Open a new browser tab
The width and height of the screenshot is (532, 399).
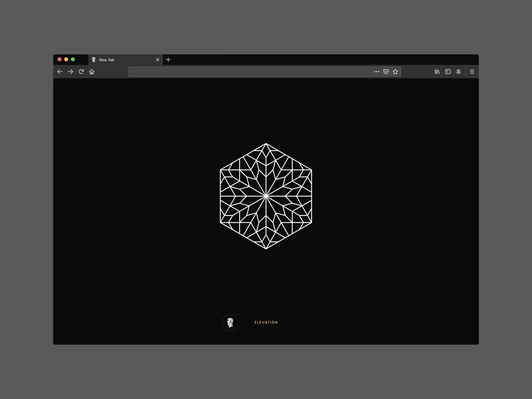(x=168, y=60)
